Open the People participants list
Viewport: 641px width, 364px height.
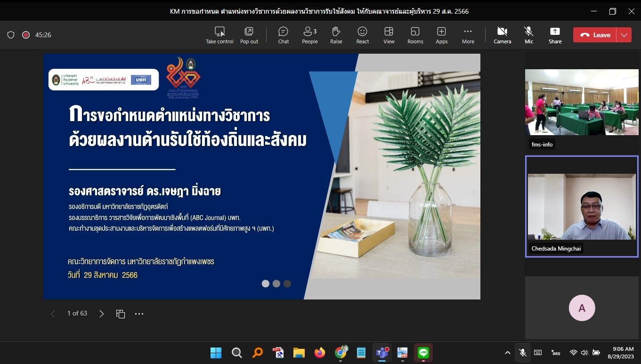pos(309,35)
